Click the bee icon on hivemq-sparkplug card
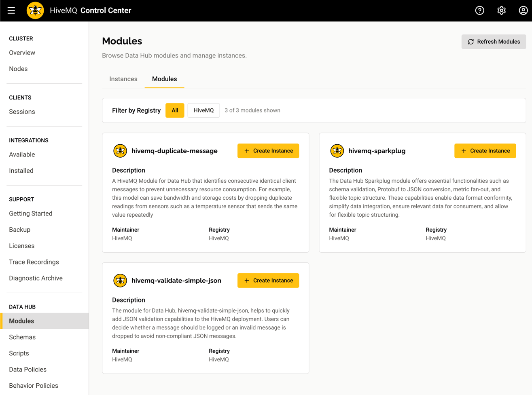The image size is (532, 395). pos(337,150)
